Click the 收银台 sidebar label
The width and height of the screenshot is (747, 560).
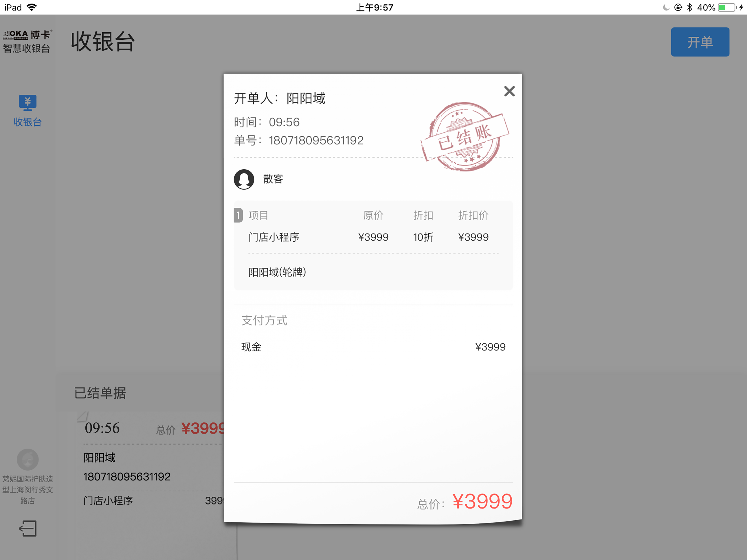tap(27, 122)
